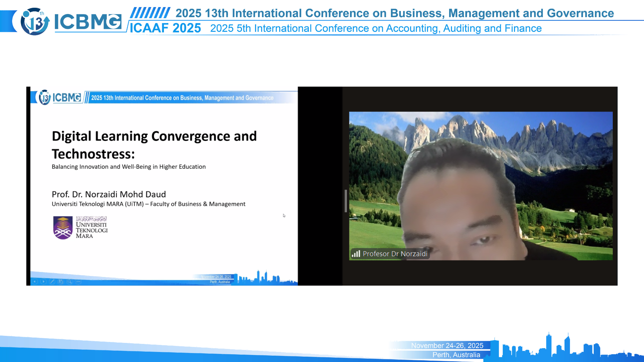This screenshot has width=644, height=362.
Task: Click the Universiti Teknologi MARA affiliation line
Action: [149, 204]
